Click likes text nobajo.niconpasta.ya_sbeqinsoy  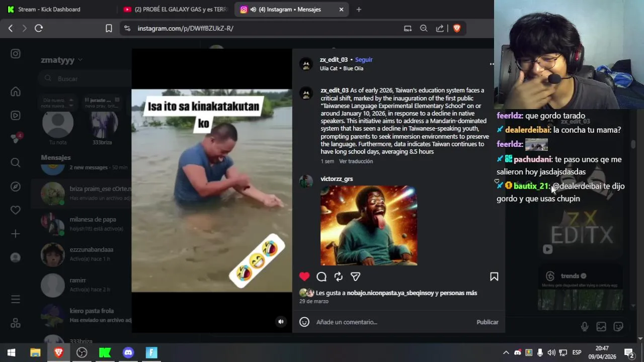(x=390, y=293)
